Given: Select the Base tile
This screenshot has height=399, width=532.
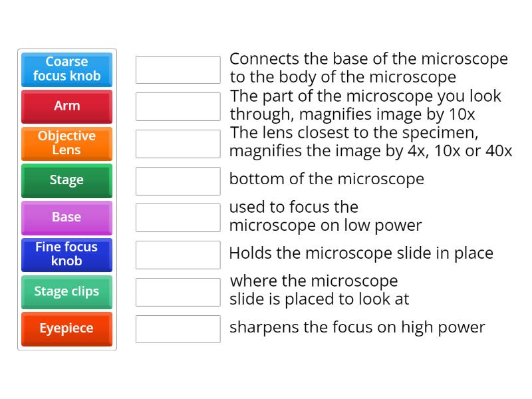Looking at the screenshot, I should click(x=66, y=217).
